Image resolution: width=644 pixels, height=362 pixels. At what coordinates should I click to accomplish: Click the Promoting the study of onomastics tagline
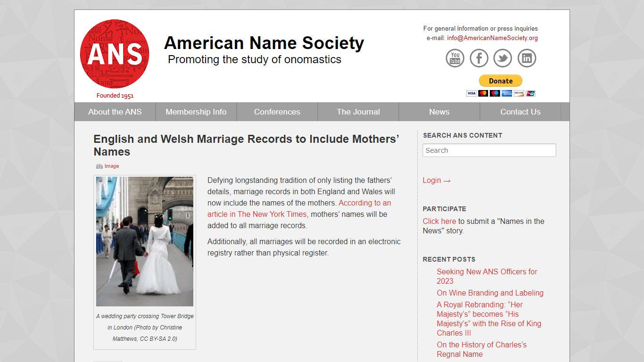tap(255, 59)
